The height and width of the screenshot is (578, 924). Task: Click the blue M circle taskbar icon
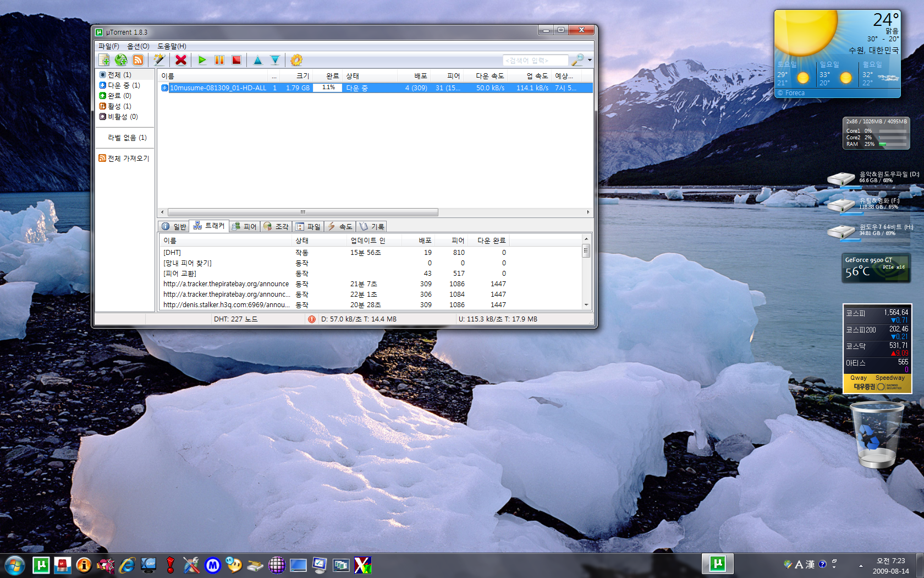click(x=213, y=565)
